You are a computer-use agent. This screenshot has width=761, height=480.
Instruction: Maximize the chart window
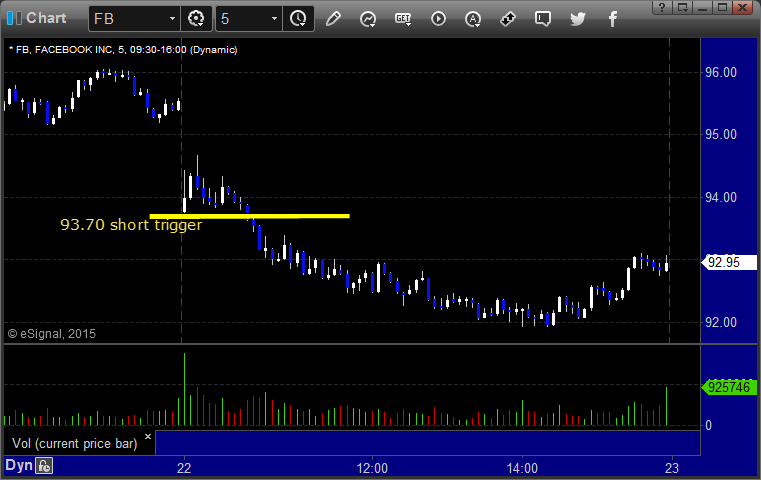(x=722, y=7)
